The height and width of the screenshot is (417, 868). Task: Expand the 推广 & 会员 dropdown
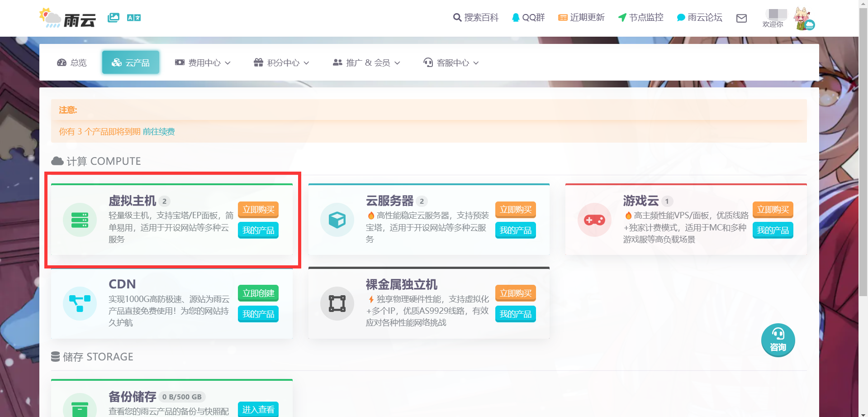(x=366, y=62)
